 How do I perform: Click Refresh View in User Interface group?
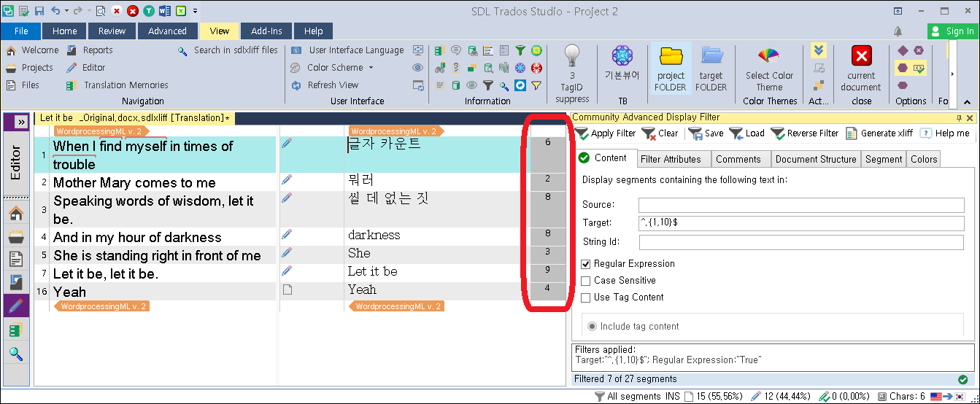[x=325, y=85]
